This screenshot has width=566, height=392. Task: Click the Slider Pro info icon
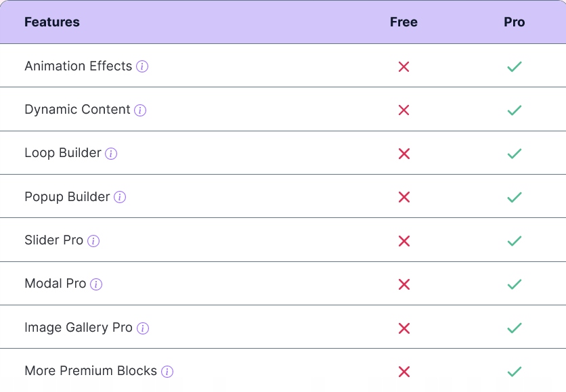pyautogui.click(x=93, y=241)
